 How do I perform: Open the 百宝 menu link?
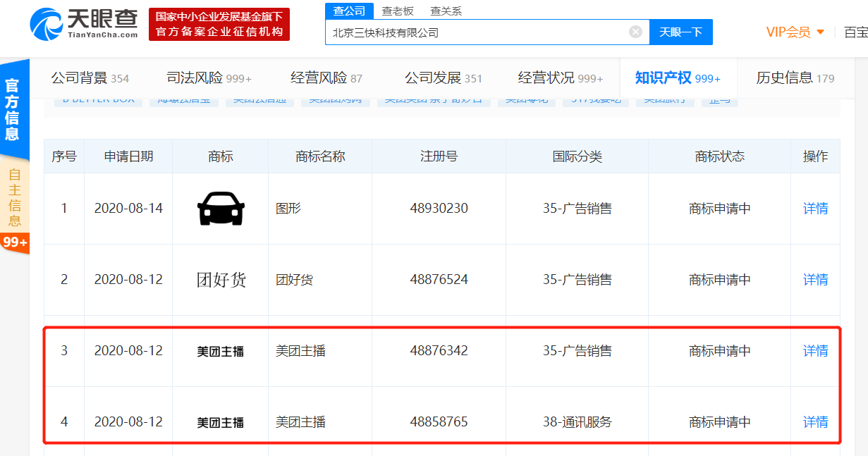856,32
